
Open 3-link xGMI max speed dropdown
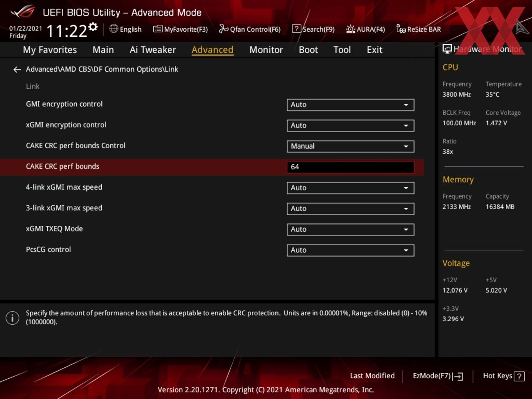pos(350,208)
